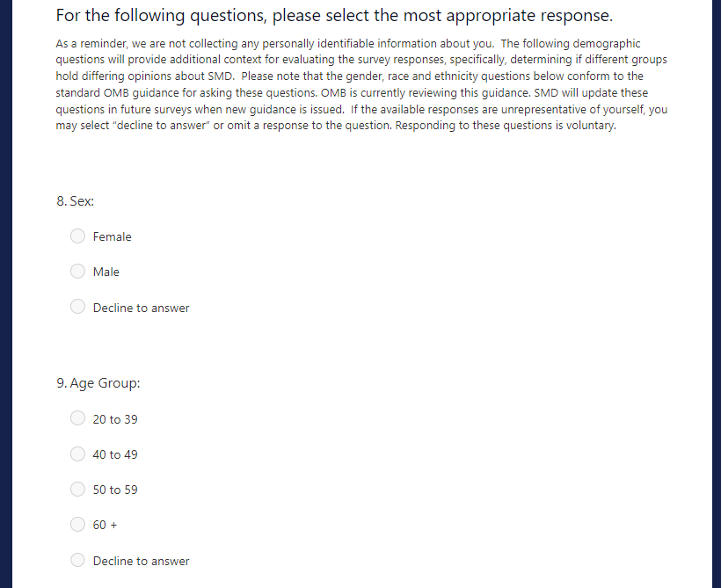Click the "For the following questions" heading
Viewport: 721px width, 588px height.
[x=333, y=16]
